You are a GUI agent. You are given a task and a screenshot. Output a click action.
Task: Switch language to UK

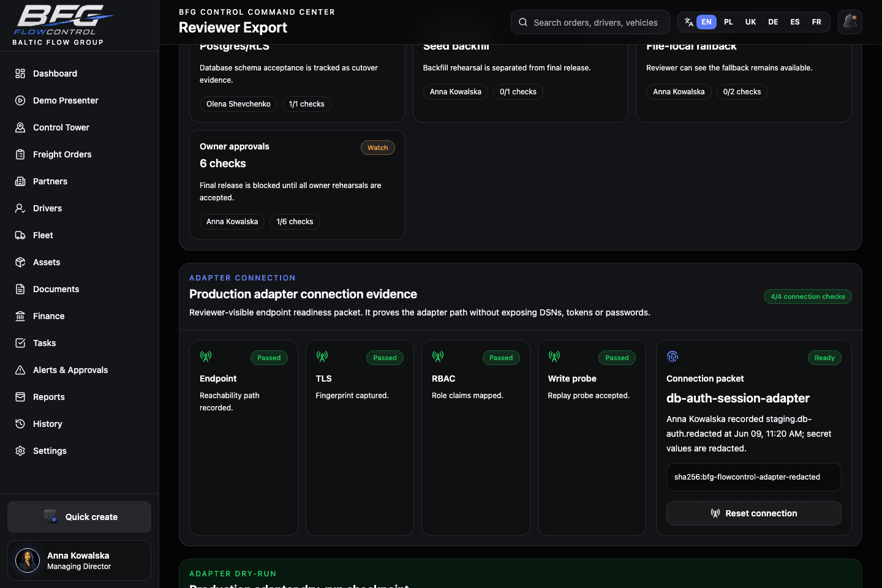tap(750, 22)
